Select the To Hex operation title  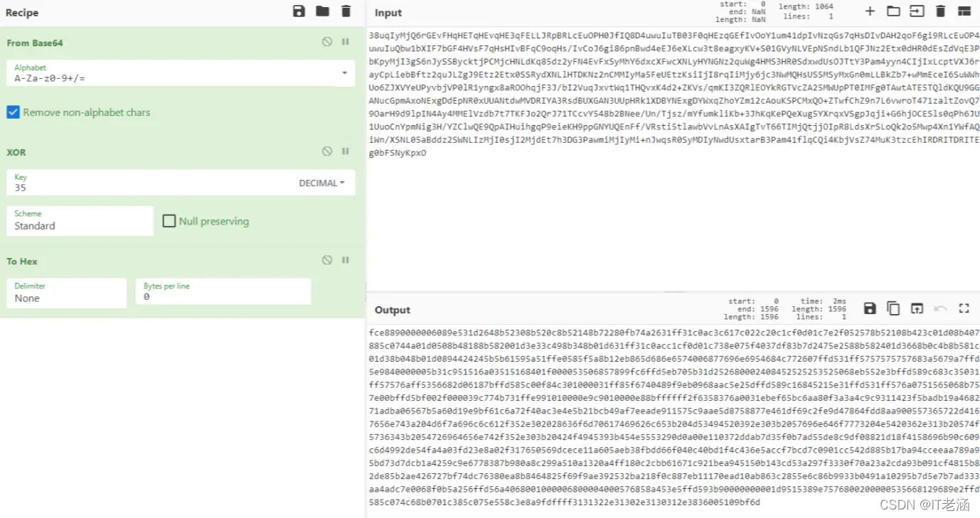point(22,261)
